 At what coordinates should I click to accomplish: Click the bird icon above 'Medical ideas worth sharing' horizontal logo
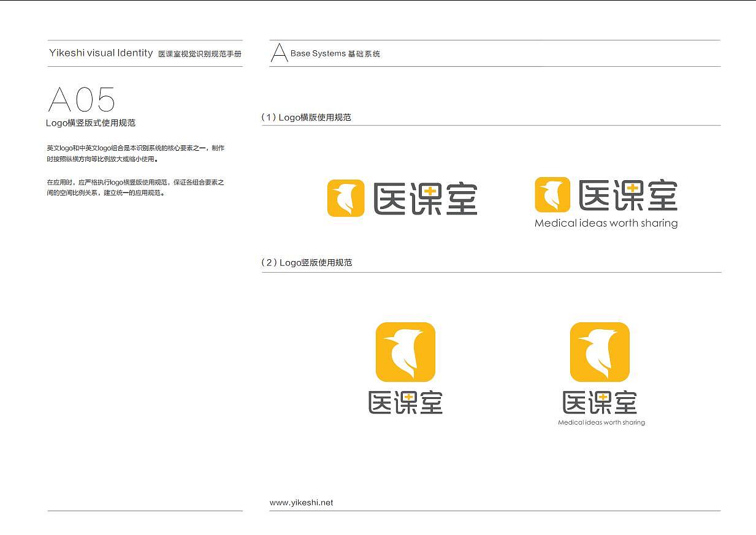coord(552,195)
